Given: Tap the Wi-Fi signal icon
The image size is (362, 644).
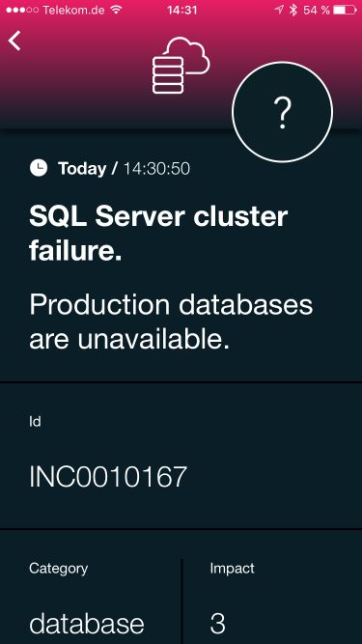Looking at the screenshot, I should point(117,10).
